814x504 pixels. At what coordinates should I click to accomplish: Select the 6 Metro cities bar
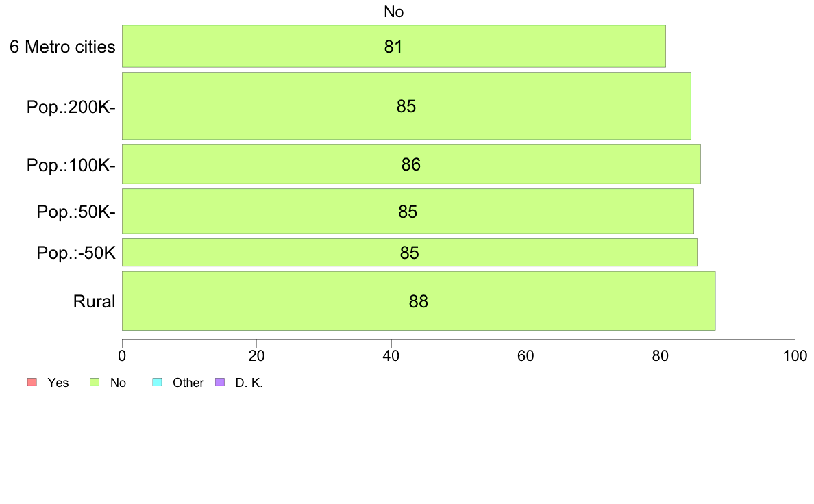tap(394, 46)
